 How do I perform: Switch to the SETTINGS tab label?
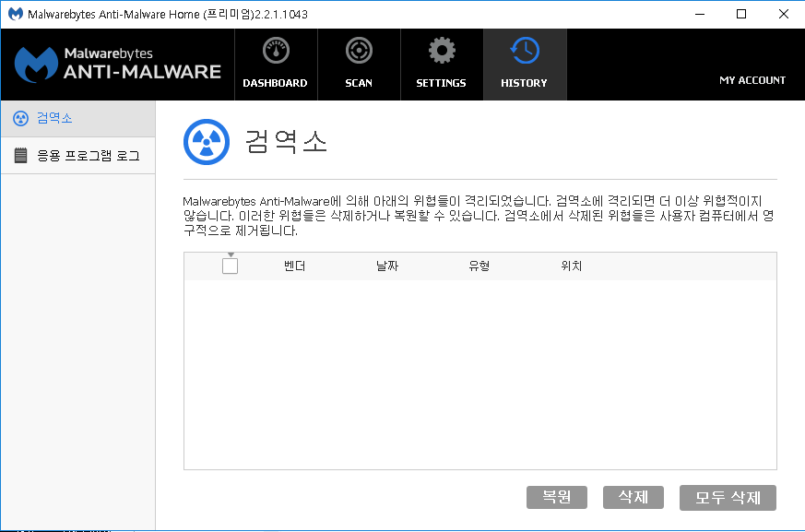tap(441, 83)
